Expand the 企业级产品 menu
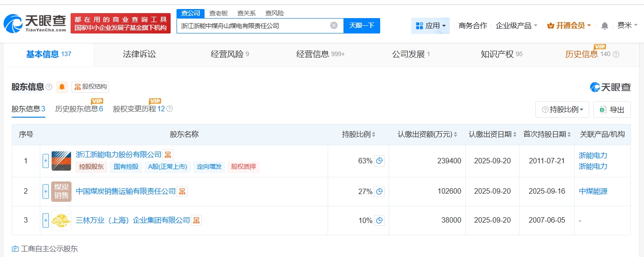This screenshot has width=644, height=257. tap(516, 26)
